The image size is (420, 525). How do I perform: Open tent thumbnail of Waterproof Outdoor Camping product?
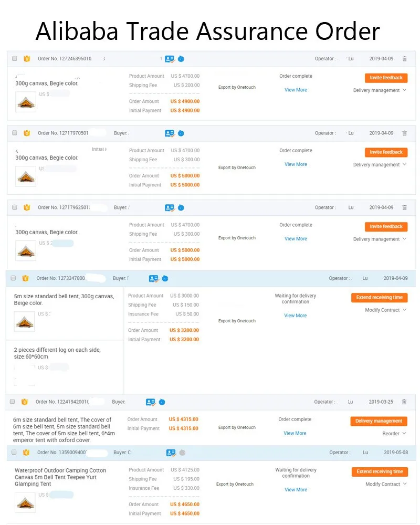coord(25,502)
